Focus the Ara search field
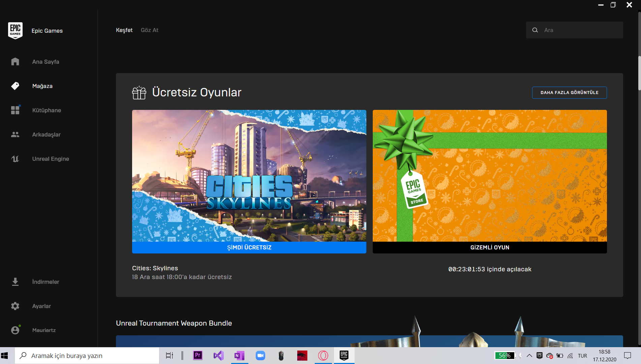This screenshot has width=641, height=364. click(575, 30)
